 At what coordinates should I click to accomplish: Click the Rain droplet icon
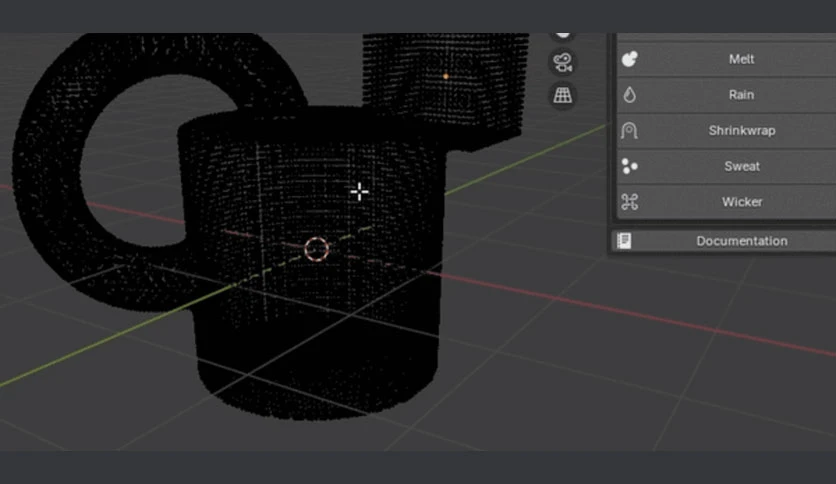point(630,95)
